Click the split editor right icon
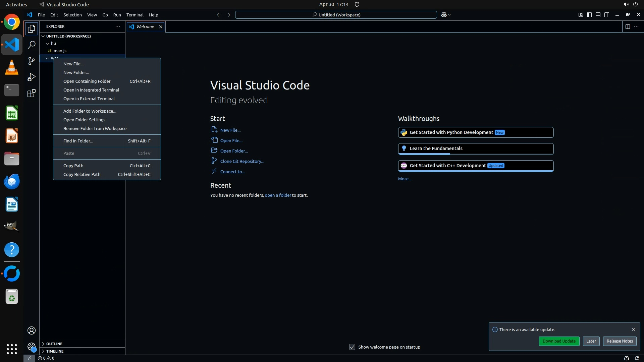 (628, 26)
